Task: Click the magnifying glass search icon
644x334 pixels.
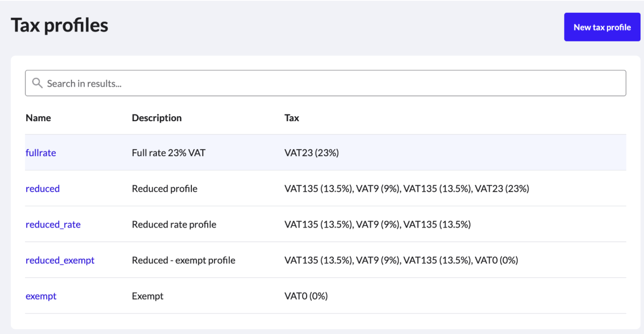Action: coord(37,83)
